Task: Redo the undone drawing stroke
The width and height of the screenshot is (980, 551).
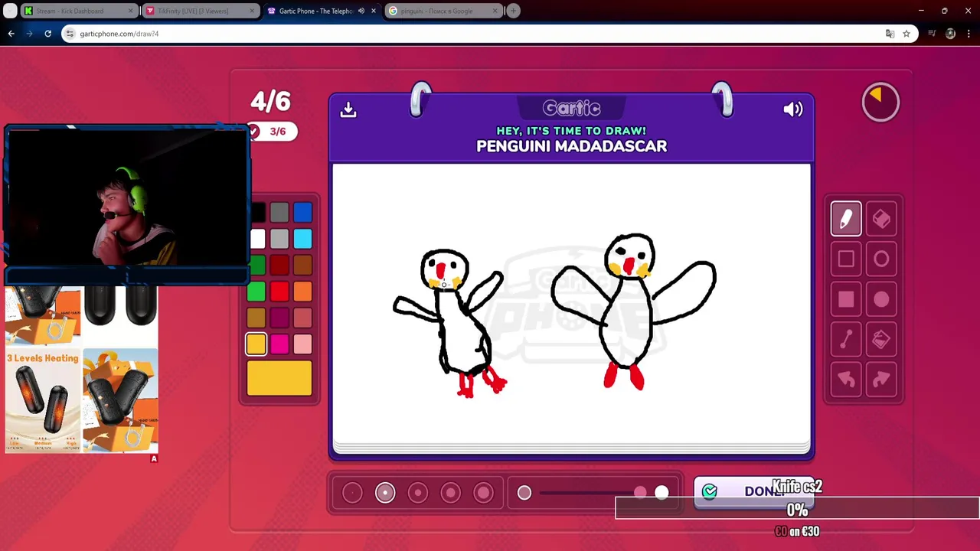Action: click(x=881, y=380)
